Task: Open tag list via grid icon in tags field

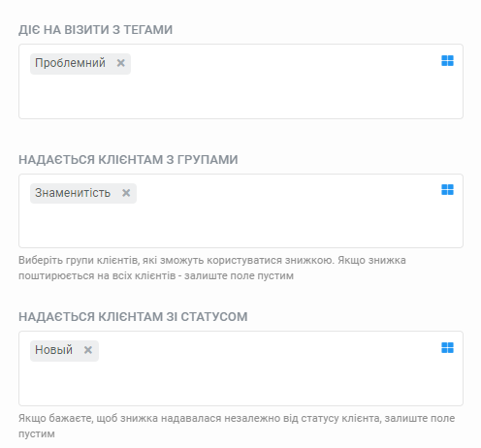Action: [447, 60]
